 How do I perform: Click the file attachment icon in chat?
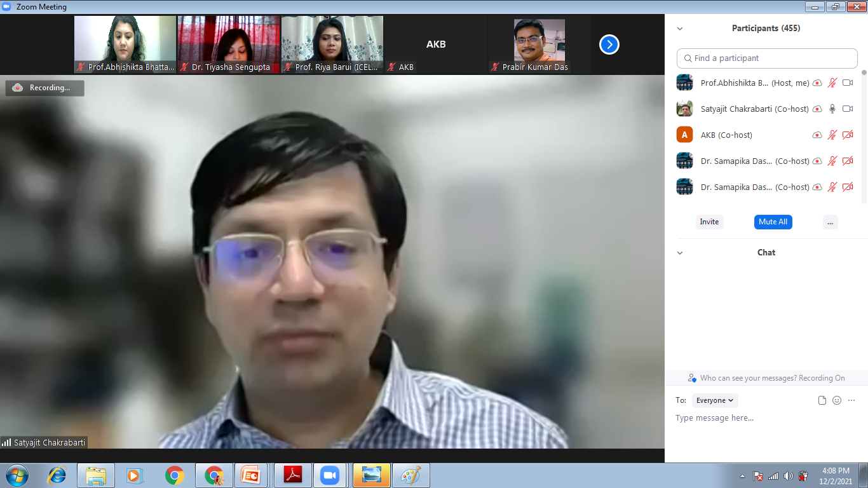pos(822,400)
